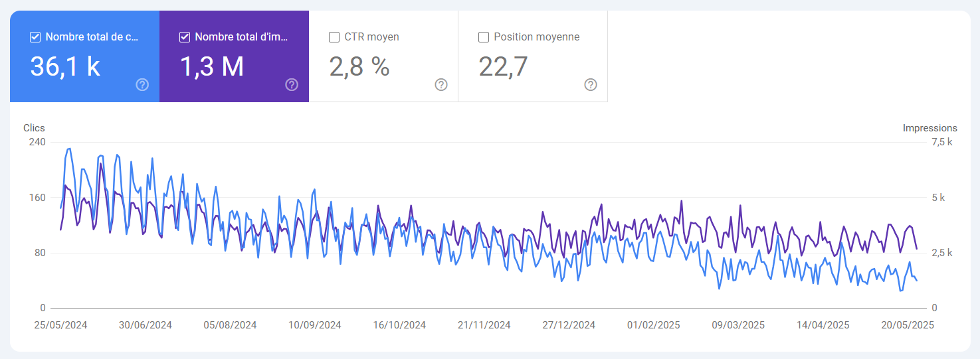Click the 14/04/2025 date label
Viewport: 980px width, 359px height.
pyautogui.click(x=823, y=325)
